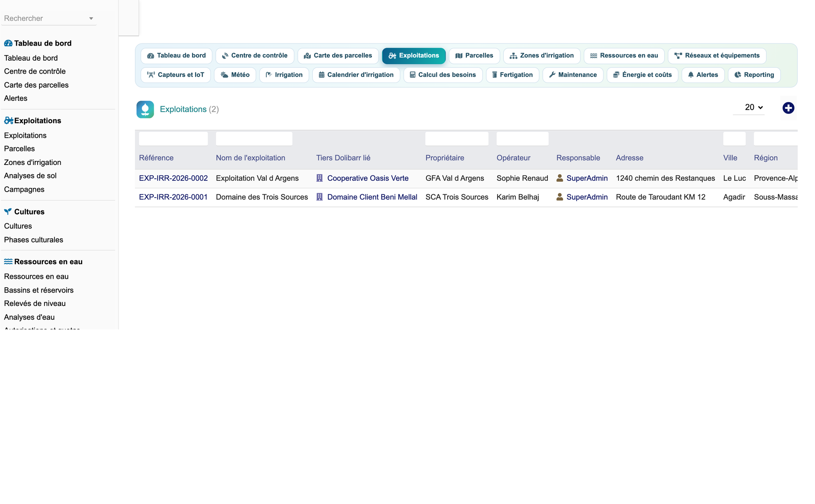Open SuperAdmin user in Trois Sources row
This screenshot has height=504, width=815.
[587, 197]
